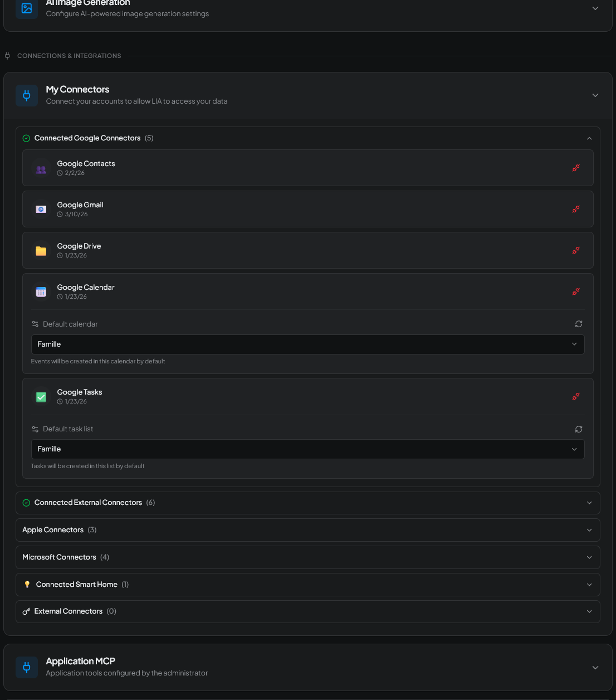Click the Google Drive name
616x700 pixels.
(x=79, y=246)
